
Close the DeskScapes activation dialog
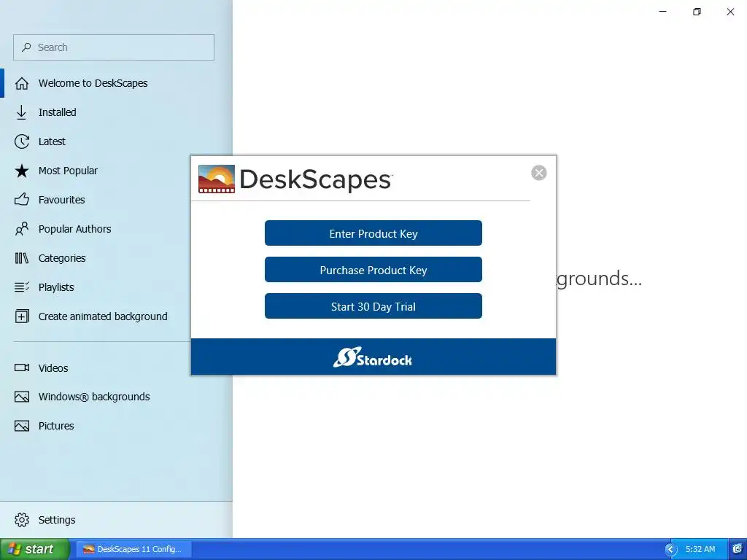pos(539,173)
